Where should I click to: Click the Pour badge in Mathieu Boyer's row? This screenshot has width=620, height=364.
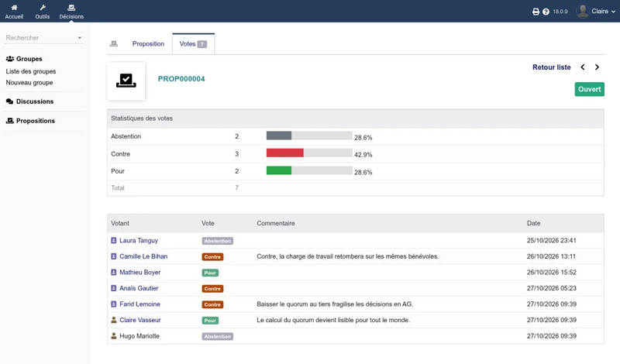coord(210,273)
